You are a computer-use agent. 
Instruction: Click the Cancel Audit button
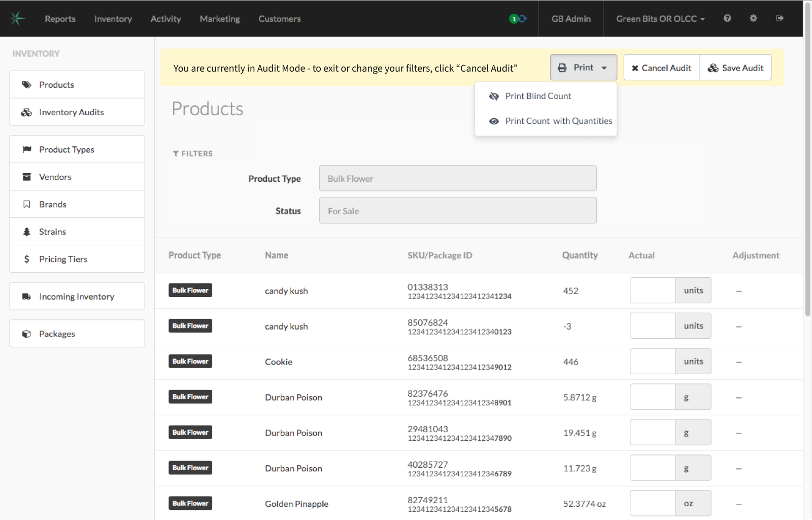point(661,68)
